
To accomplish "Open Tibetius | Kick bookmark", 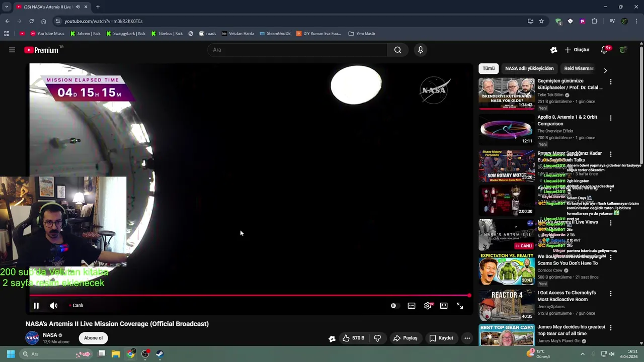I will tap(167, 34).
